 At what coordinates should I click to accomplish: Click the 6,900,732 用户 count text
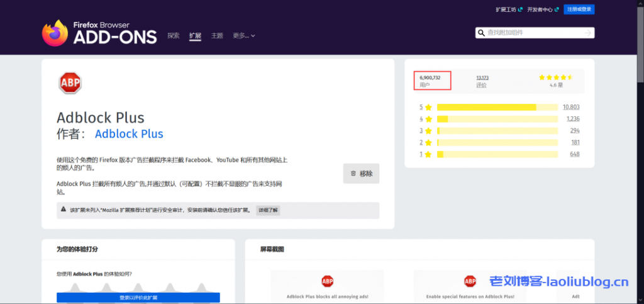click(430, 81)
